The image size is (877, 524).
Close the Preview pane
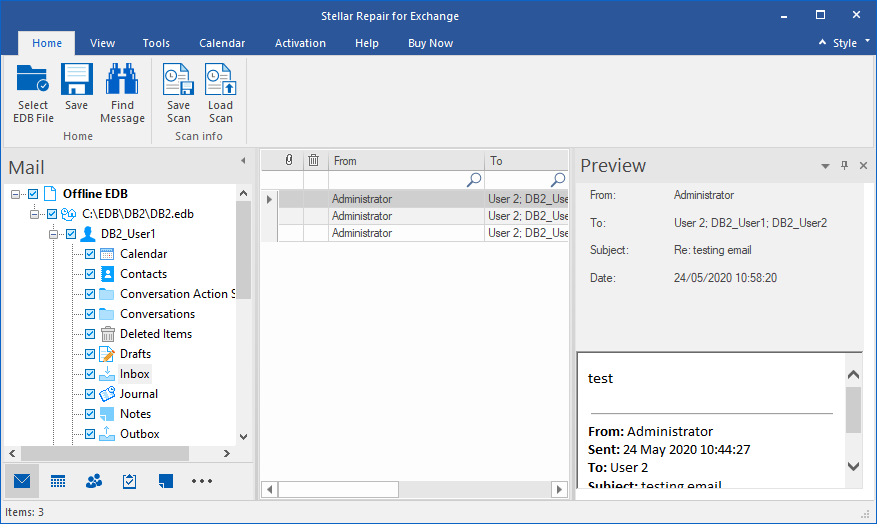(863, 166)
